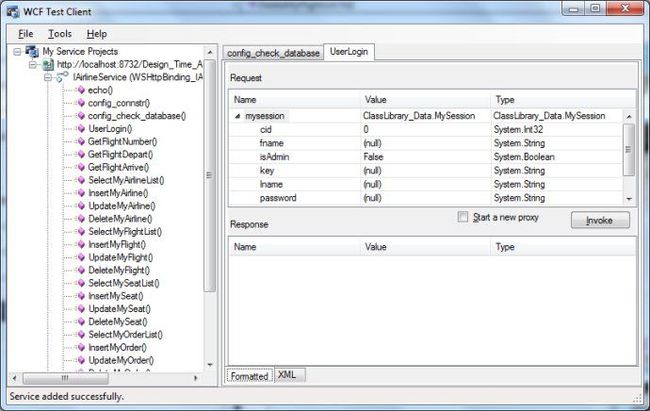Click the tree horizontal scrollbar thumb
The image size is (650, 411).
click(x=66, y=378)
